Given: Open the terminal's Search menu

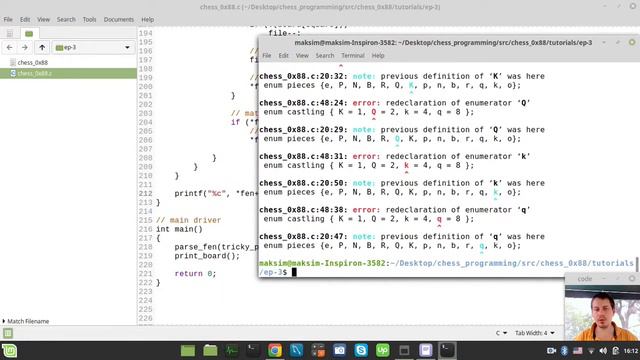Looking at the screenshot, I should [x=325, y=56].
